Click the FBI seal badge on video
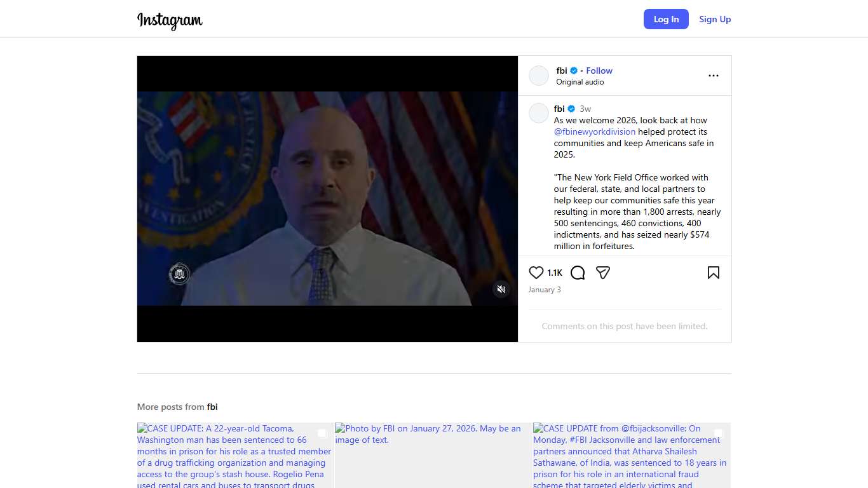Screen dimensions: 868x488 [179, 274]
